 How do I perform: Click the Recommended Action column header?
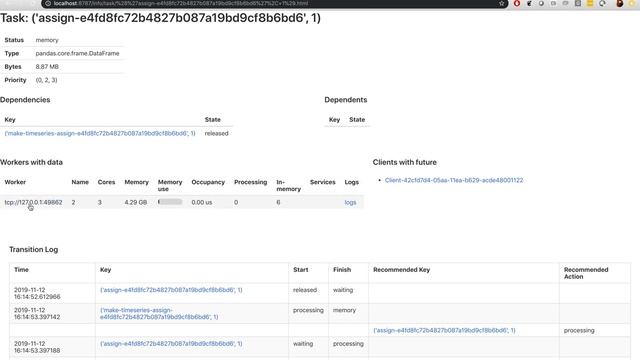click(586, 273)
